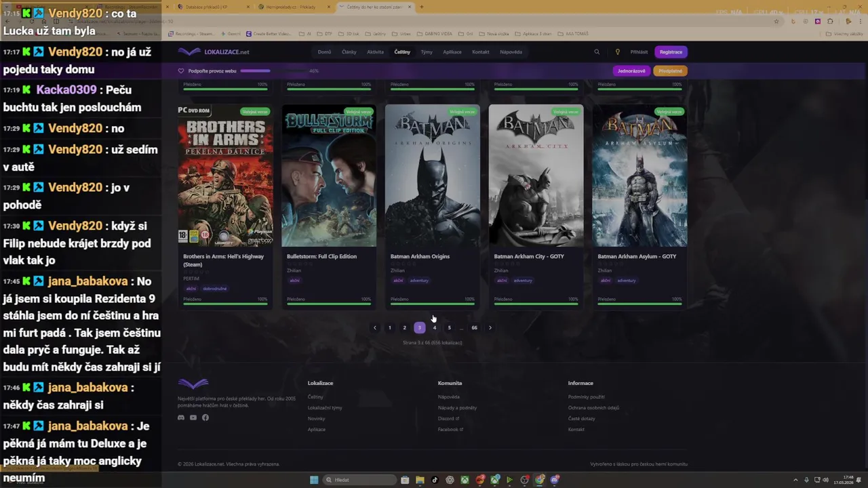This screenshot has height=488, width=868.
Task: Open TikTok from the taskbar
Action: click(x=435, y=480)
